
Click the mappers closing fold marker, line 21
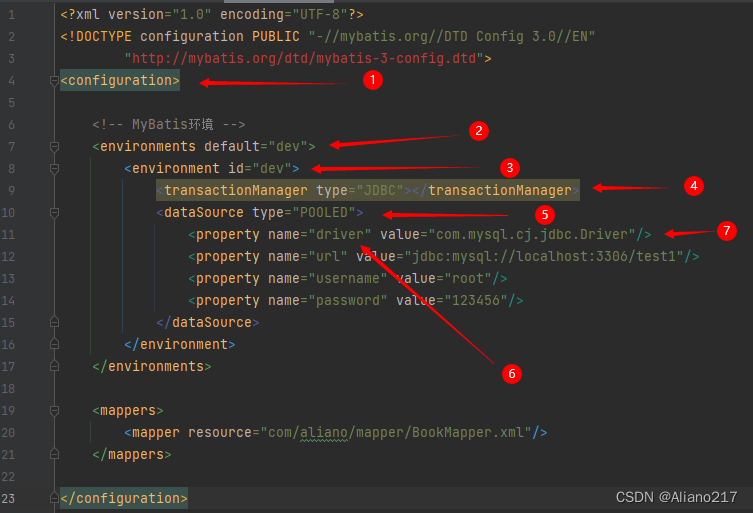(54, 454)
